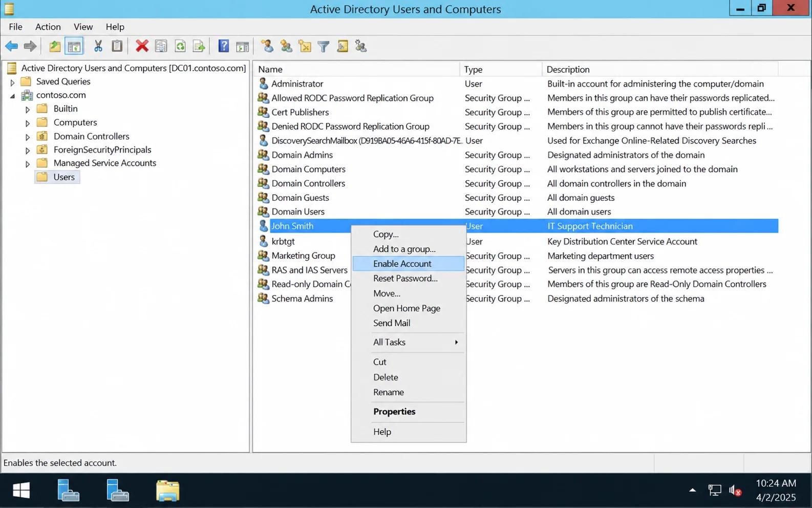Sort by the Description column header
The image size is (812, 508).
(x=660, y=69)
